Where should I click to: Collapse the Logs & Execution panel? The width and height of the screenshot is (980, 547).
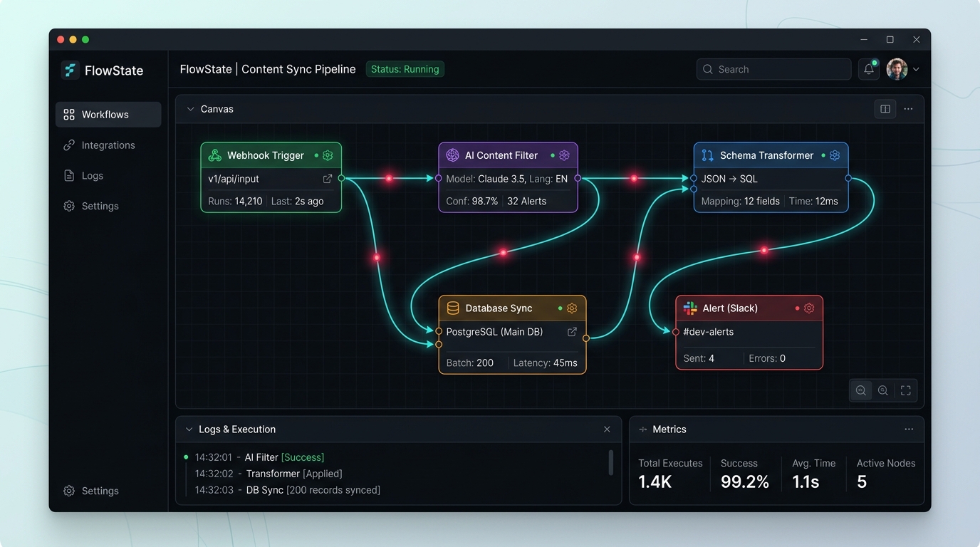pos(189,429)
